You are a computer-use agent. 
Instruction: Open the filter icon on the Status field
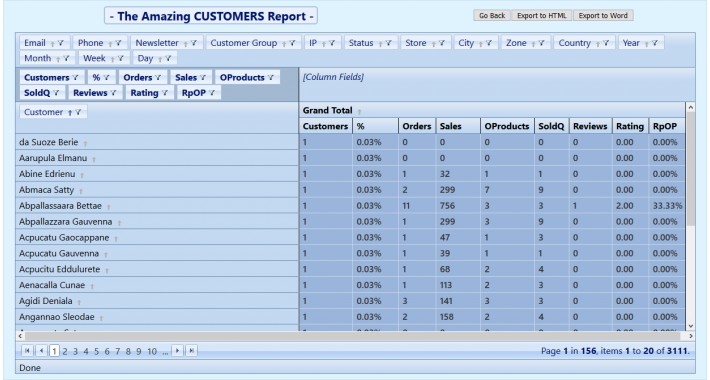(388, 43)
